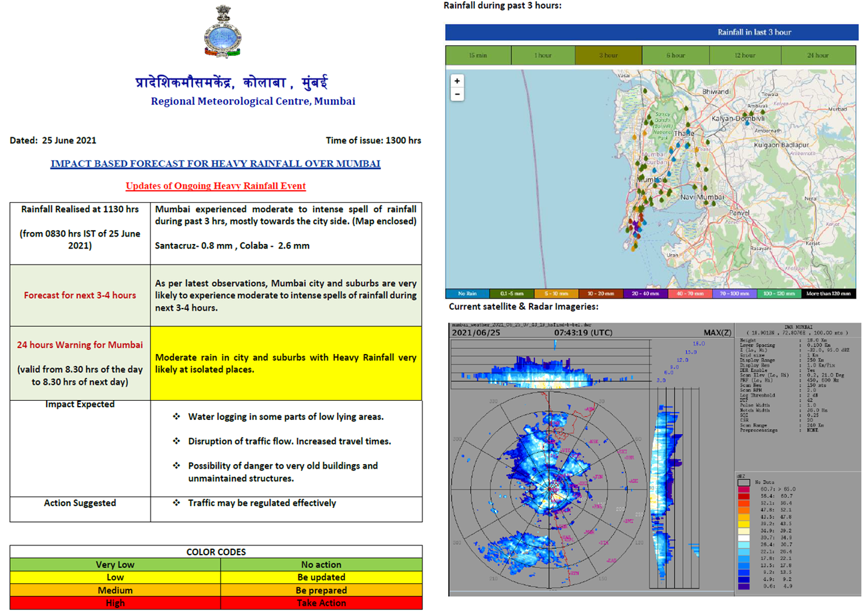Viewport: 868px width, 614px height.
Task: Click the map zoom-out minus icon
Action: [456, 94]
